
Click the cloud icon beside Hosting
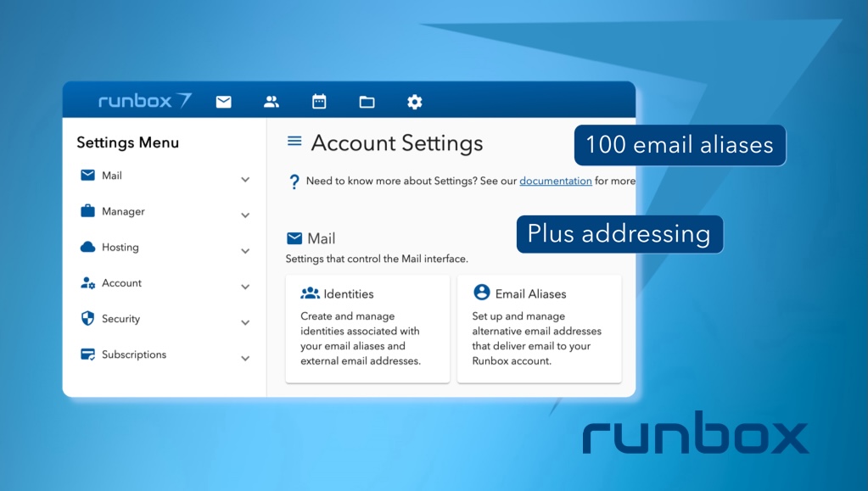coord(88,247)
